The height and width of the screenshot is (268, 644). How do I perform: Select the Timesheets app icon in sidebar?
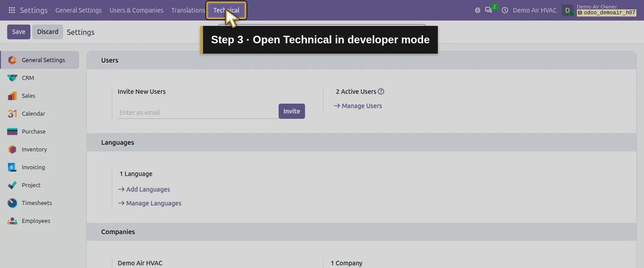(x=13, y=203)
